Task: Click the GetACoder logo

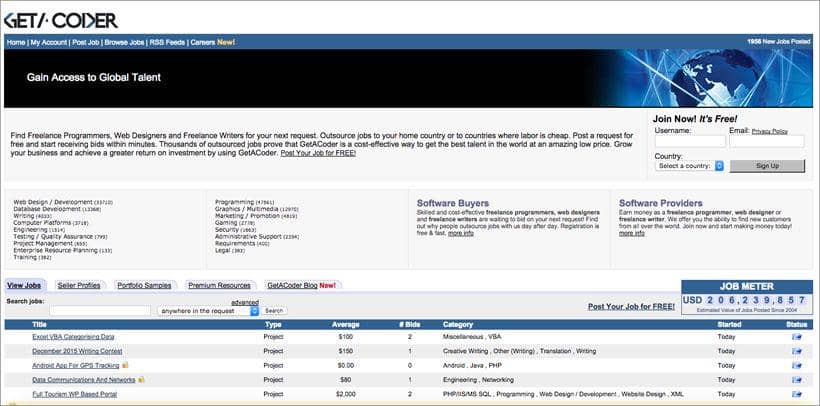Action: point(61,19)
